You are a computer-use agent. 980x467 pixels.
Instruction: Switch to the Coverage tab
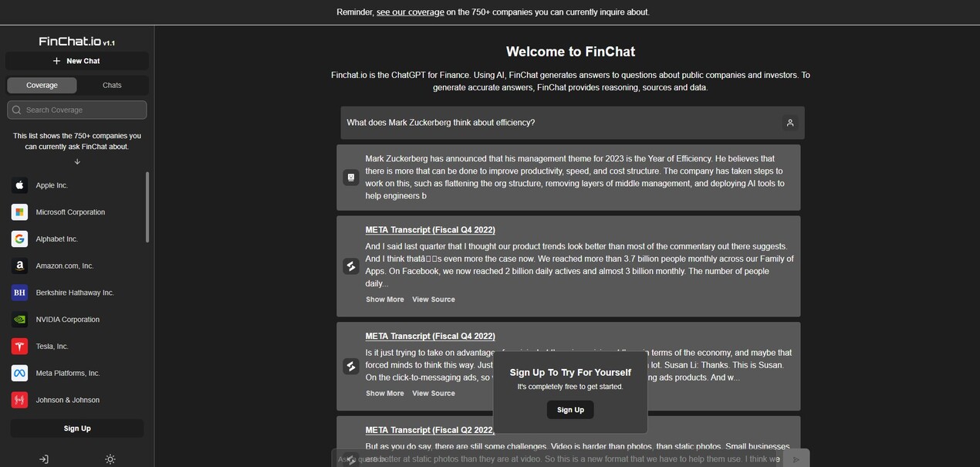coord(42,86)
